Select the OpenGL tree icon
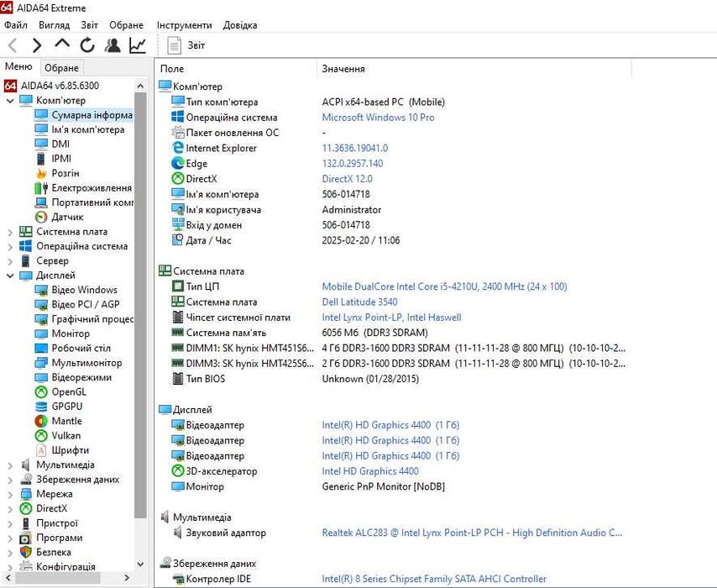 point(41,391)
